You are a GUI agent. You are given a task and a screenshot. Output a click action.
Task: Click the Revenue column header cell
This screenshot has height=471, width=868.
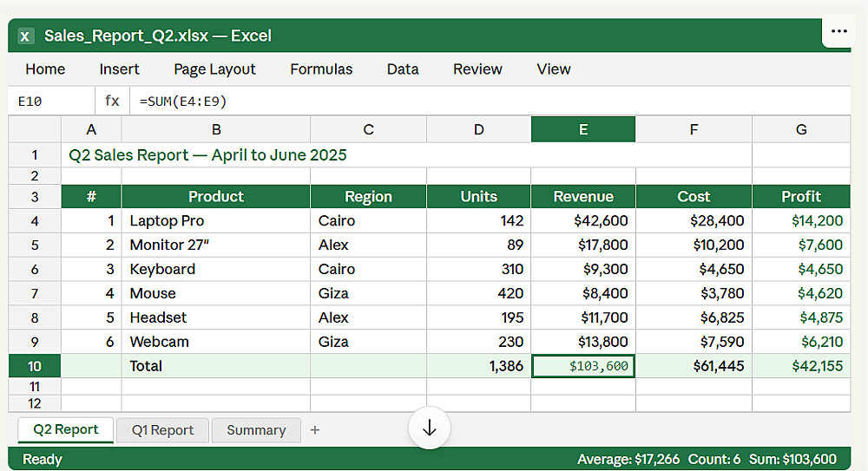[x=583, y=197]
